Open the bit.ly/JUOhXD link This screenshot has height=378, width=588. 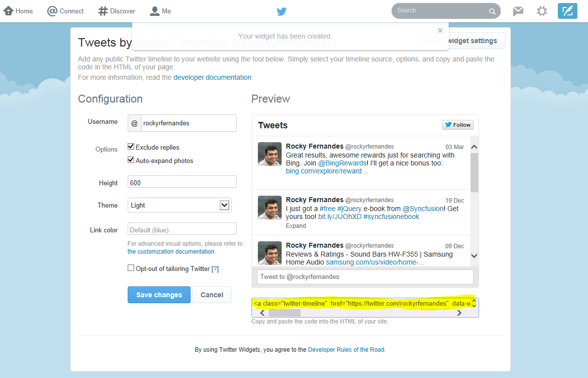pyautogui.click(x=340, y=216)
